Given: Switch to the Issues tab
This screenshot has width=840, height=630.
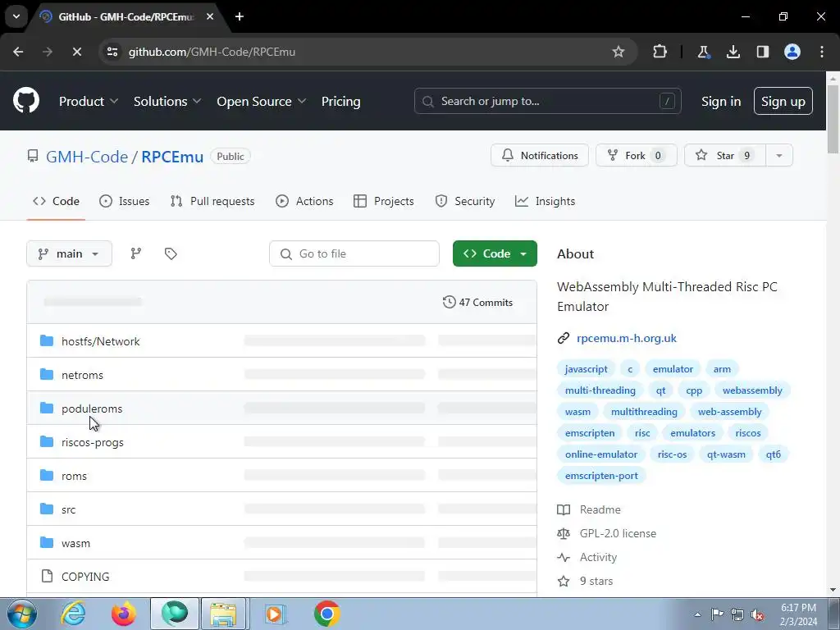Looking at the screenshot, I should point(125,201).
